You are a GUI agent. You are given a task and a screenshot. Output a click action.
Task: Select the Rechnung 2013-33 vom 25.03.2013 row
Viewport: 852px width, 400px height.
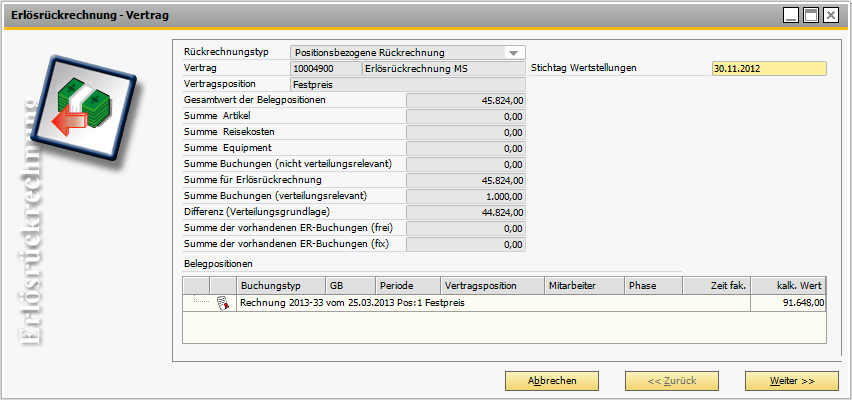click(x=504, y=303)
